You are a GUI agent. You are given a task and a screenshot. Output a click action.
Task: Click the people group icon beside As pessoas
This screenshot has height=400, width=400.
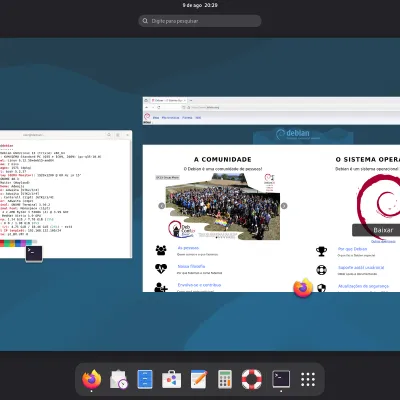tap(161, 250)
